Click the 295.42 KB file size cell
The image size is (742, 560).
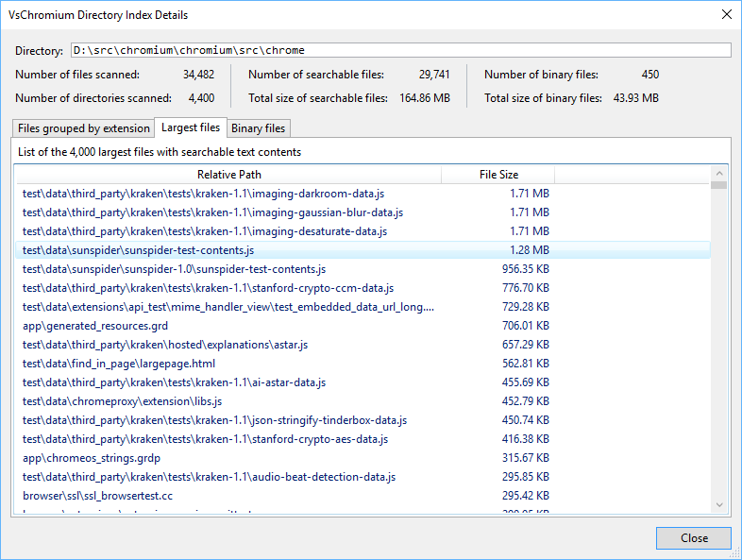(525, 496)
